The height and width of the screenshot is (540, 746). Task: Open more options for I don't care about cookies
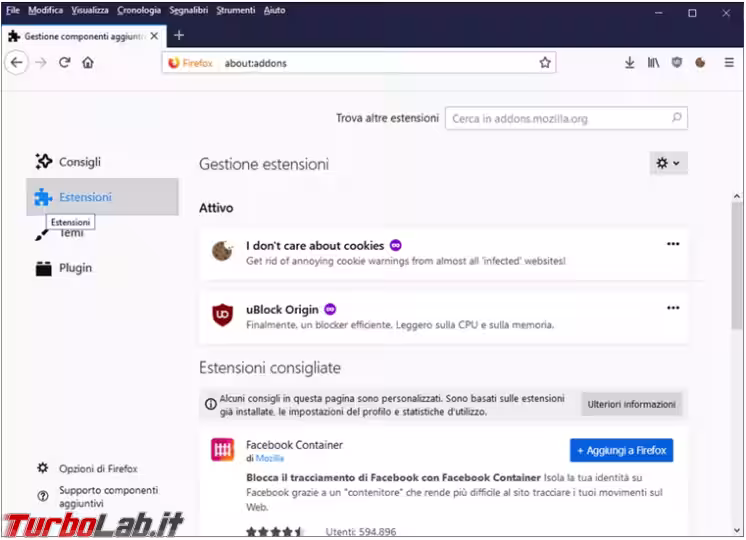(673, 244)
